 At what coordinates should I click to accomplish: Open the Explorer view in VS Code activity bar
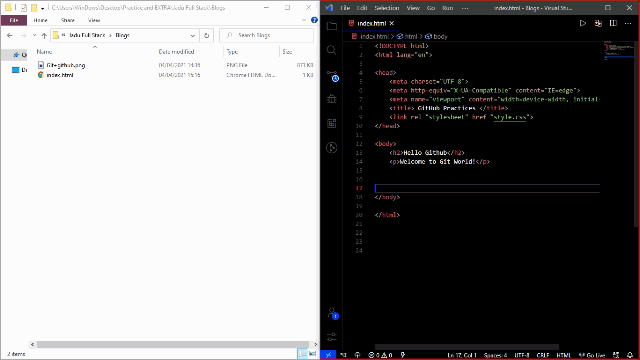[332, 26]
